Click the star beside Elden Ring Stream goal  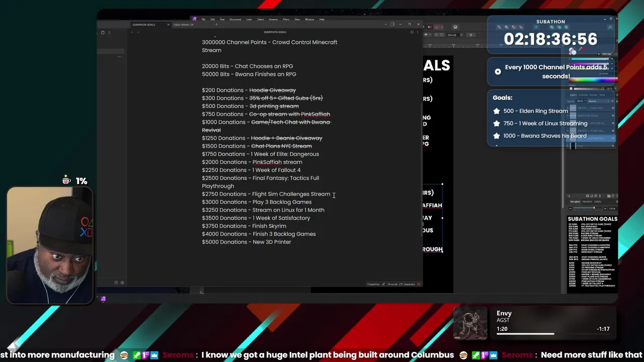[497, 111]
